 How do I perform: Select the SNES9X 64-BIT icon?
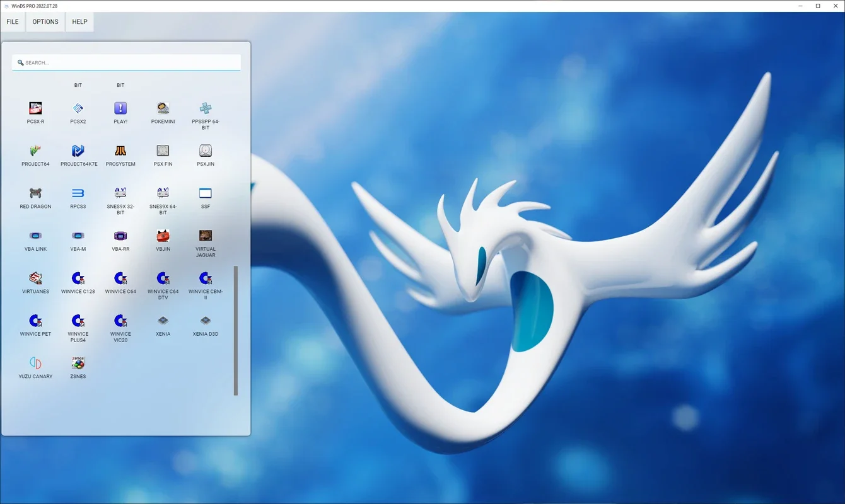coord(163,193)
